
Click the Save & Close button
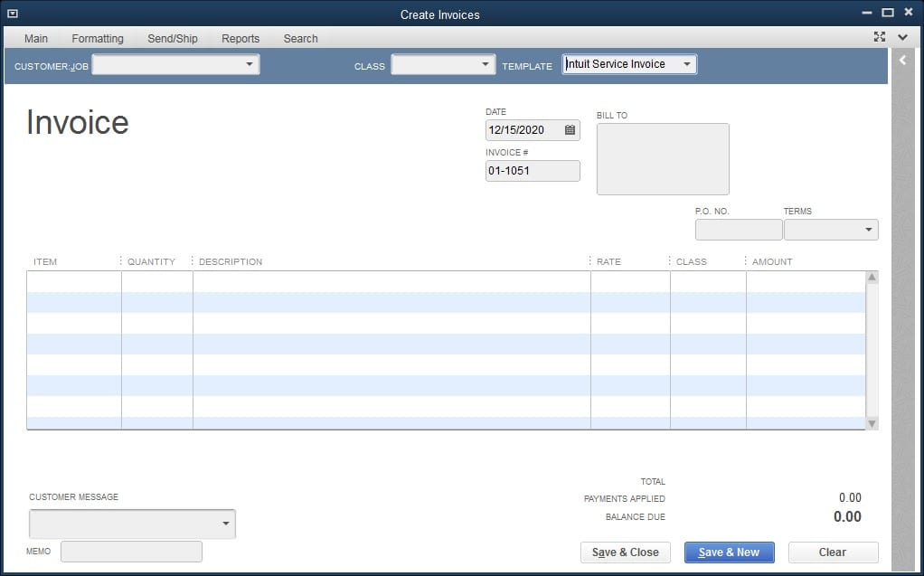(625, 552)
